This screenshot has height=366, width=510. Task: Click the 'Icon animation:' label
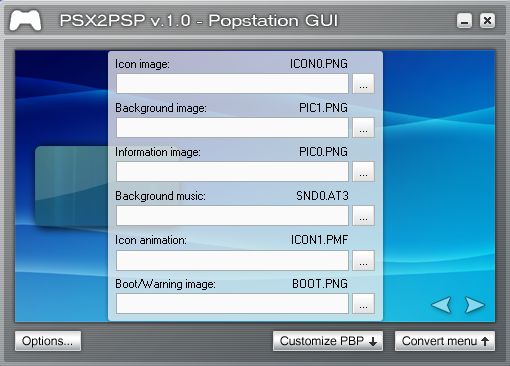(x=151, y=240)
